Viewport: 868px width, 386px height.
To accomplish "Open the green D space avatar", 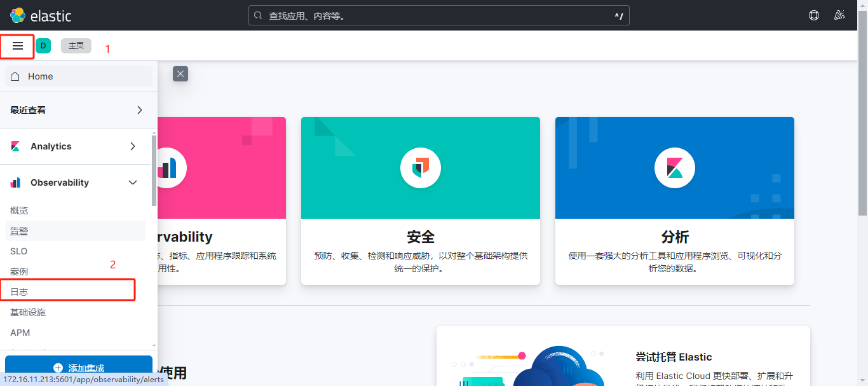I will click(x=43, y=46).
